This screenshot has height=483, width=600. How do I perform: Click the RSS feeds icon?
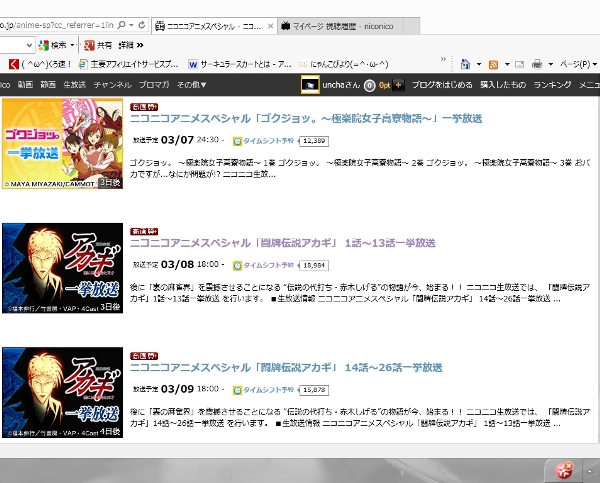tap(493, 64)
